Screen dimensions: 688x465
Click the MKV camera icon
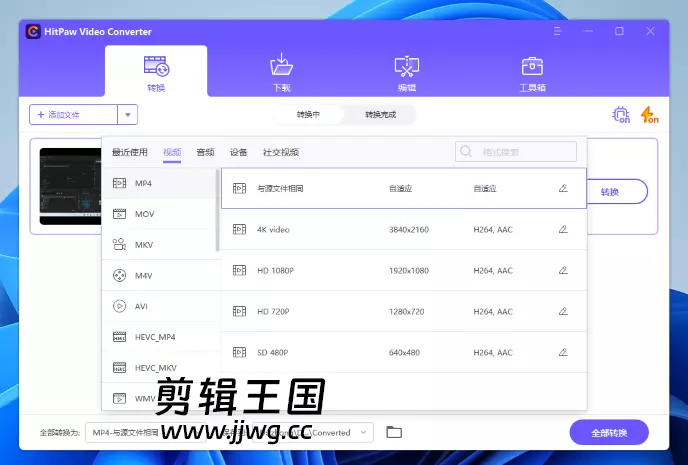click(x=119, y=244)
